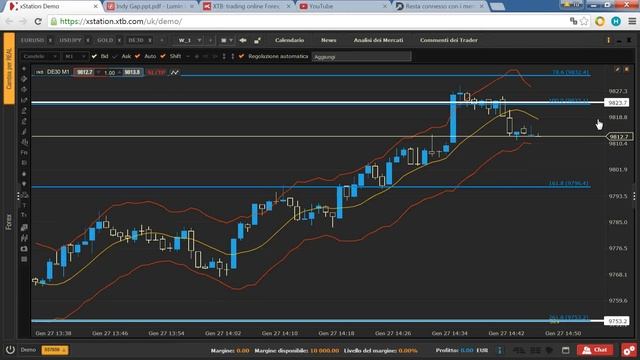Screen dimensions: 640x360
Task: Select the Fn Fibonacci tool in left toolbar
Action: 24,152
